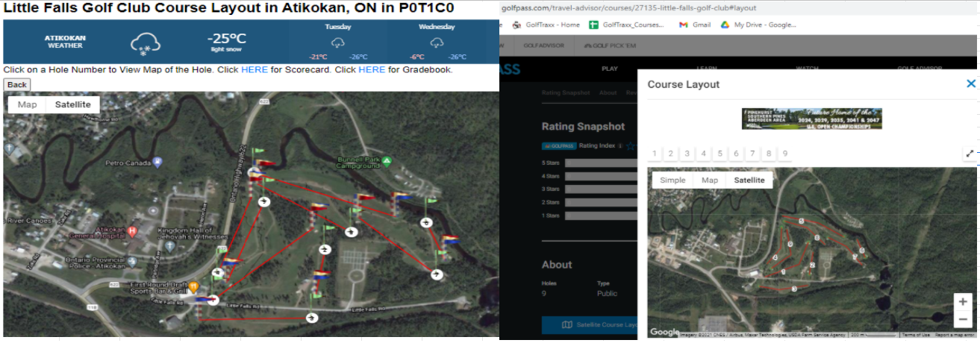Click the First Round Draft restaurant marker
Viewport: 980px width, 343px height.
coord(193,286)
